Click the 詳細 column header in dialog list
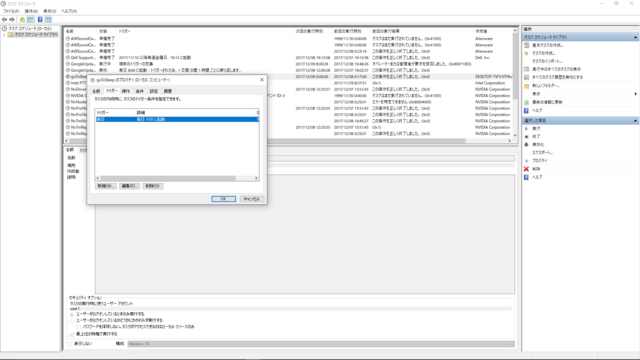The height and width of the screenshot is (360, 640). point(196,112)
